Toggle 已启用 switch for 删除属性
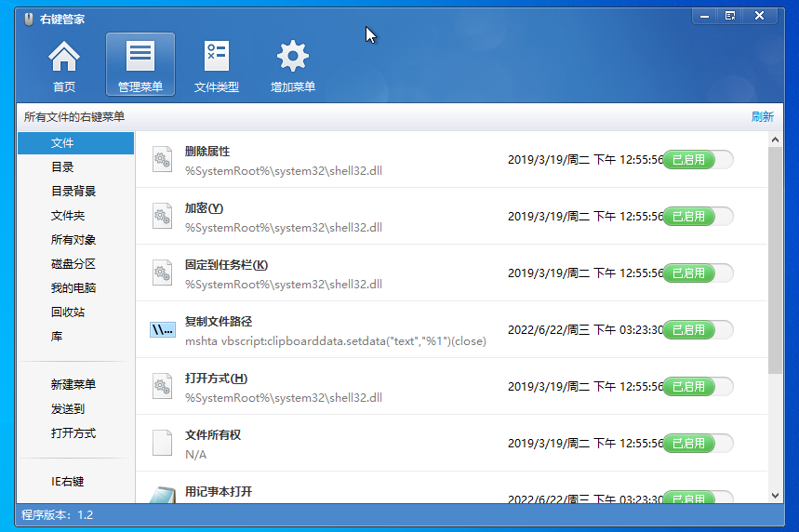The width and height of the screenshot is (799, 532). tap(697, 160)
